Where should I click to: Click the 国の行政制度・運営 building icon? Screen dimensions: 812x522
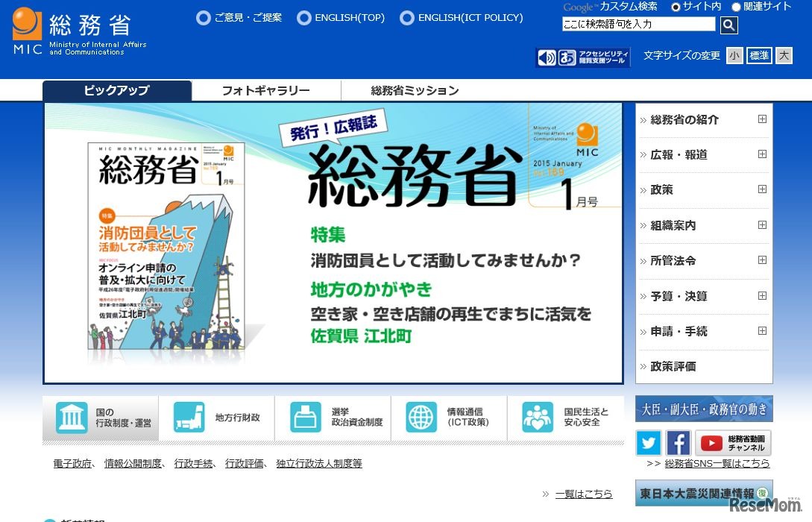(x=72, y=418)
